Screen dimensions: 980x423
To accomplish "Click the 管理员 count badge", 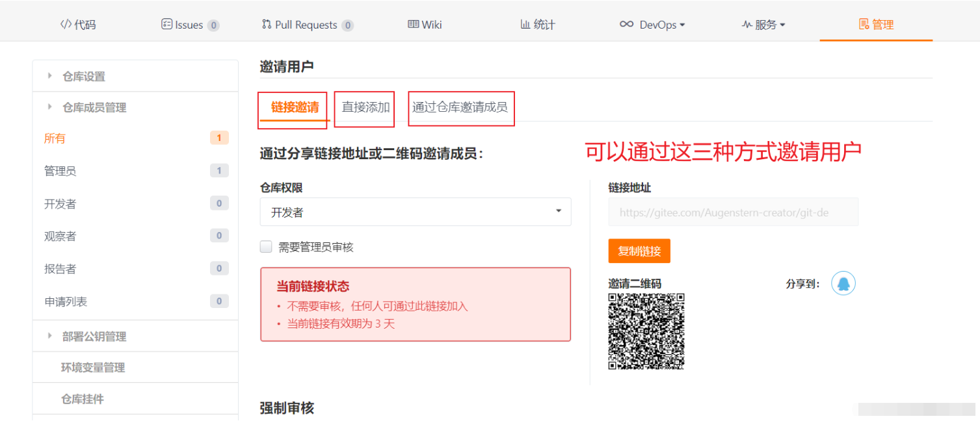I will click(x=219, y=170).
